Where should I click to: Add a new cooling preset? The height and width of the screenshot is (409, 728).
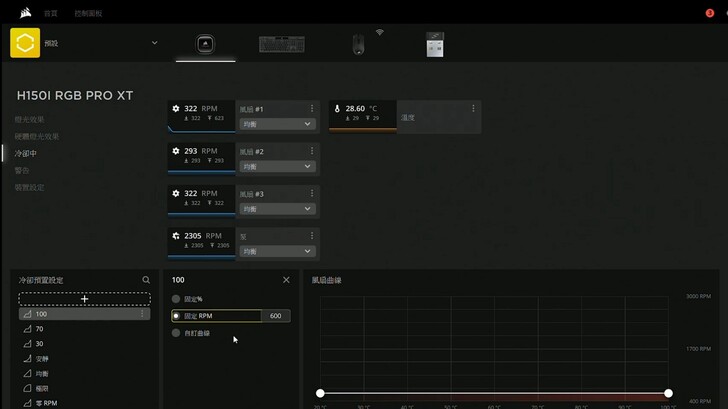click(84, 299)
